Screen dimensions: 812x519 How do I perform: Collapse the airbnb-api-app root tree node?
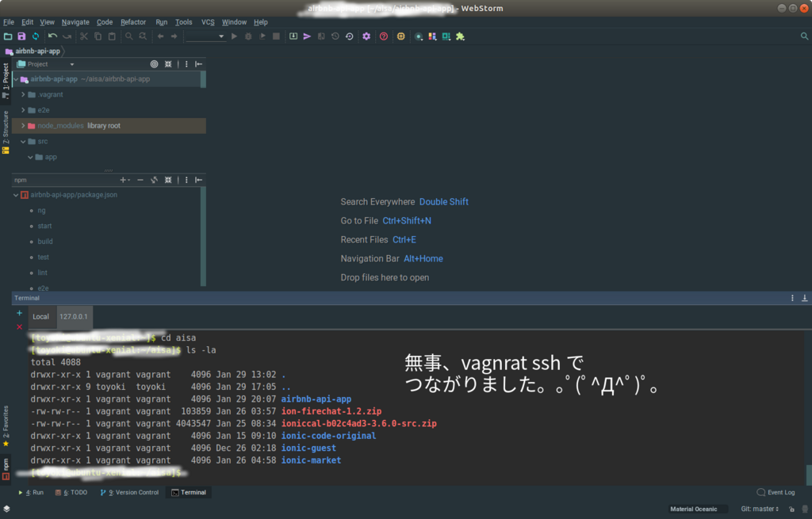16,79
